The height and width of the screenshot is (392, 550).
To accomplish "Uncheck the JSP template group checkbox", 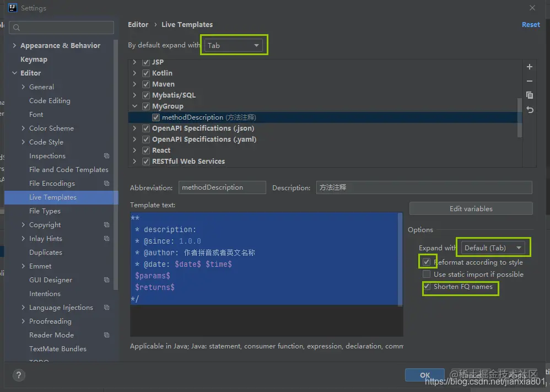I will tap(146, 62).
